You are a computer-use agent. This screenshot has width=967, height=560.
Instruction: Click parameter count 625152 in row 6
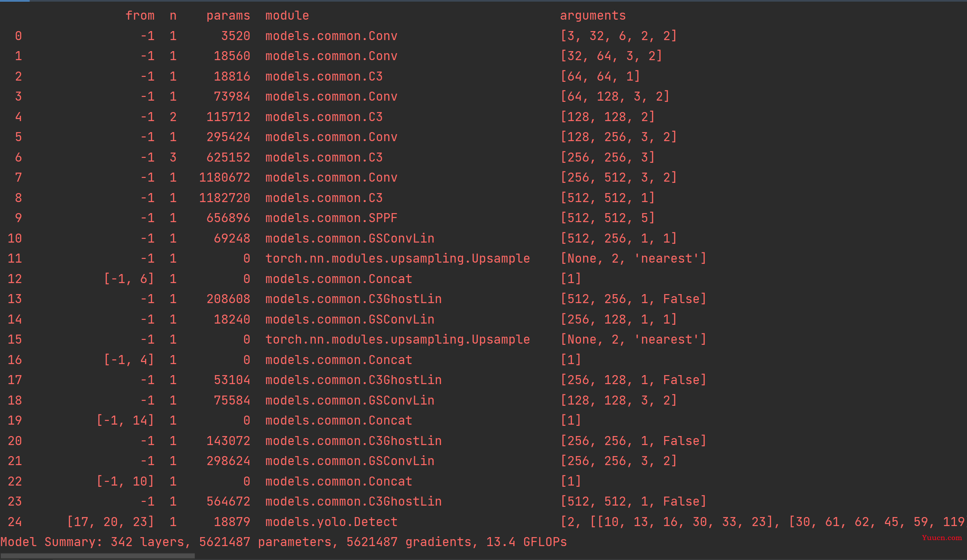click(x=228, y=157)
